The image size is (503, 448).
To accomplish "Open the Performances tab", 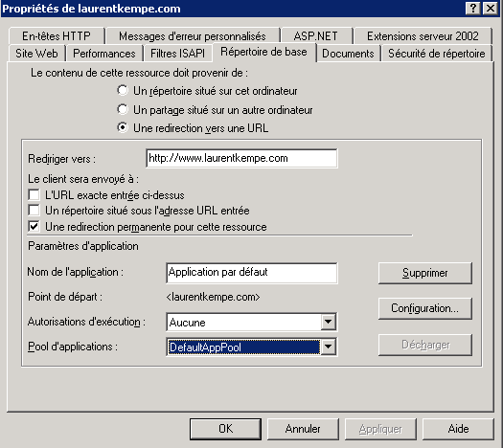I will (104, 54).
